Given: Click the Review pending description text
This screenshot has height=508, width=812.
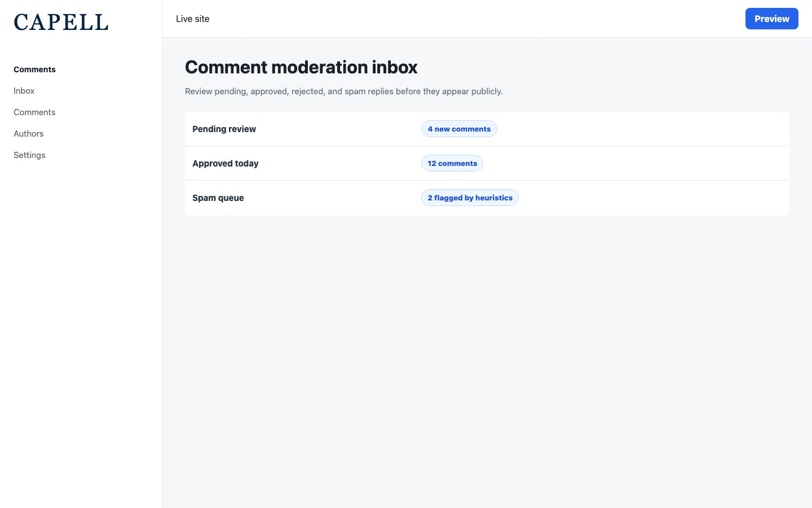Looking at the screenshot, I should (344, 91).
